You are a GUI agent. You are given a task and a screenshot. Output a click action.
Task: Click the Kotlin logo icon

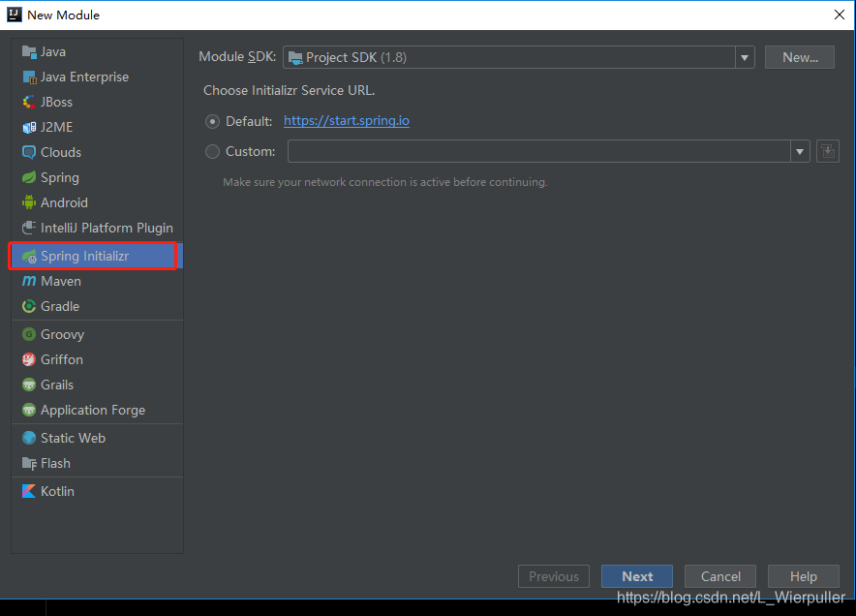[x=29, y=491]
